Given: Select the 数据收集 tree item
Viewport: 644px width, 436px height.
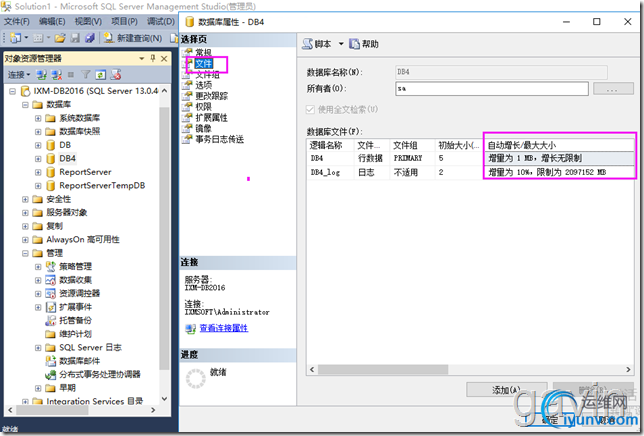Looking at the screenshot, I should [x=76, y=280].
